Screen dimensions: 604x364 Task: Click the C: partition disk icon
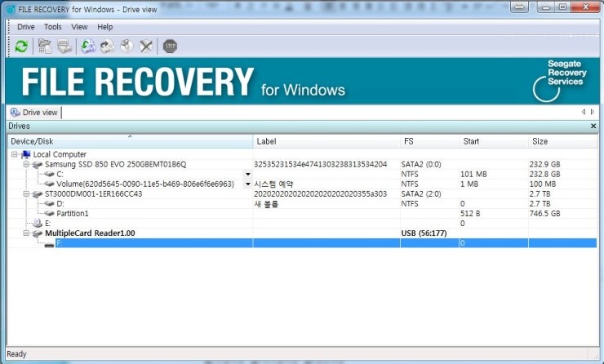tap(49, 175)
